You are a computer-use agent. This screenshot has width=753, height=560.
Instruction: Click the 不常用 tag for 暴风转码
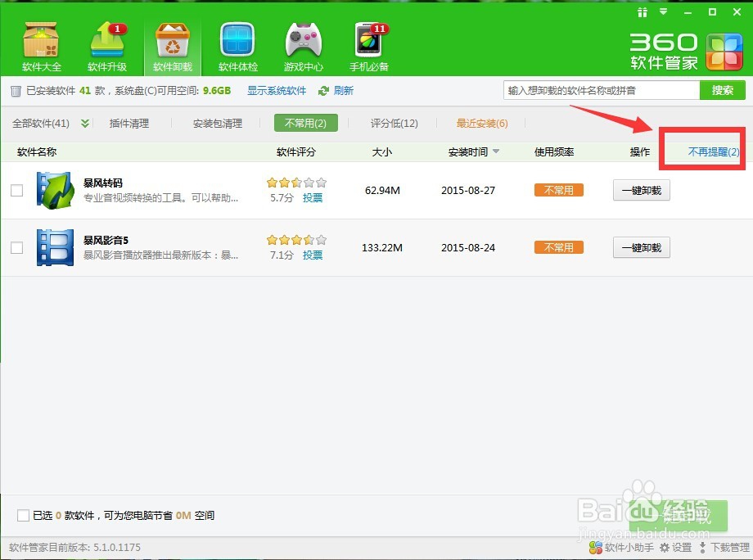[x=558, y=190]
